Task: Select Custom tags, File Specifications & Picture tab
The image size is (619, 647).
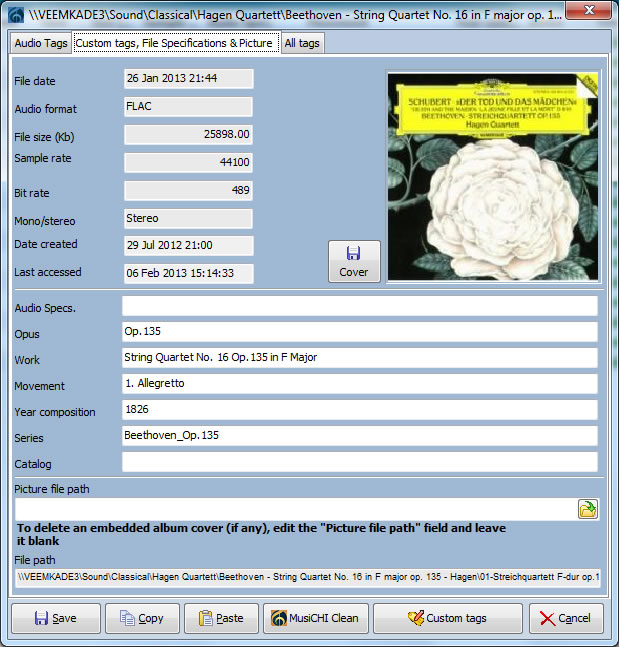Action: (x=174, y=43)
